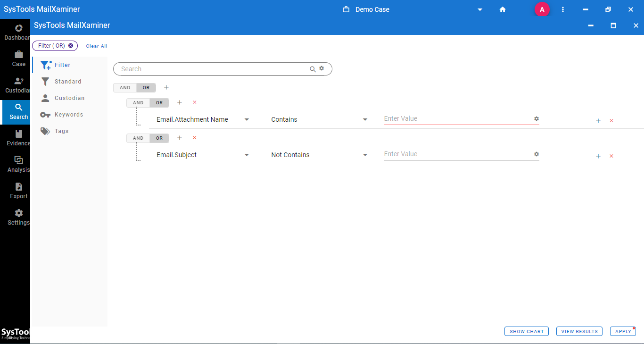
Task: Set first nested group to AND
Action: click(138, 103)
